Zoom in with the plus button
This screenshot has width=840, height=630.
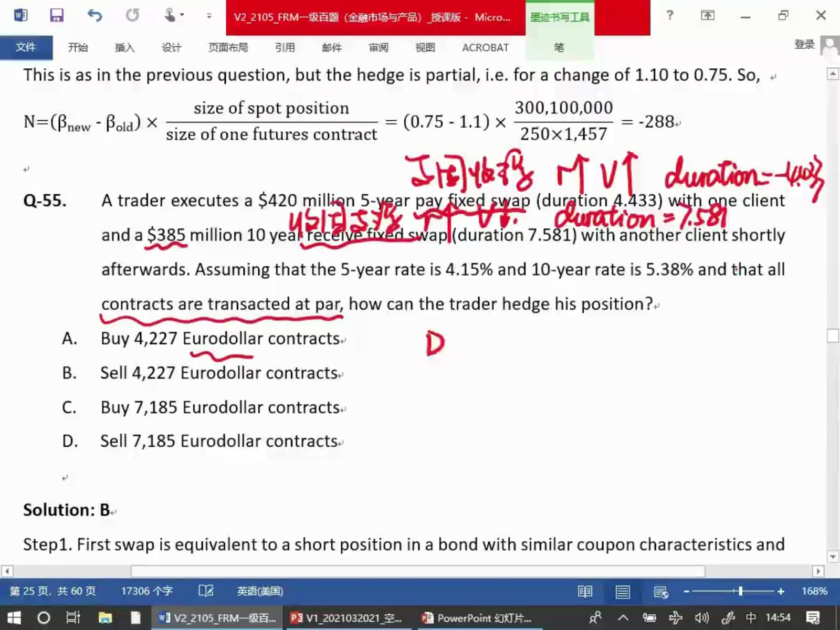point(781,592)
